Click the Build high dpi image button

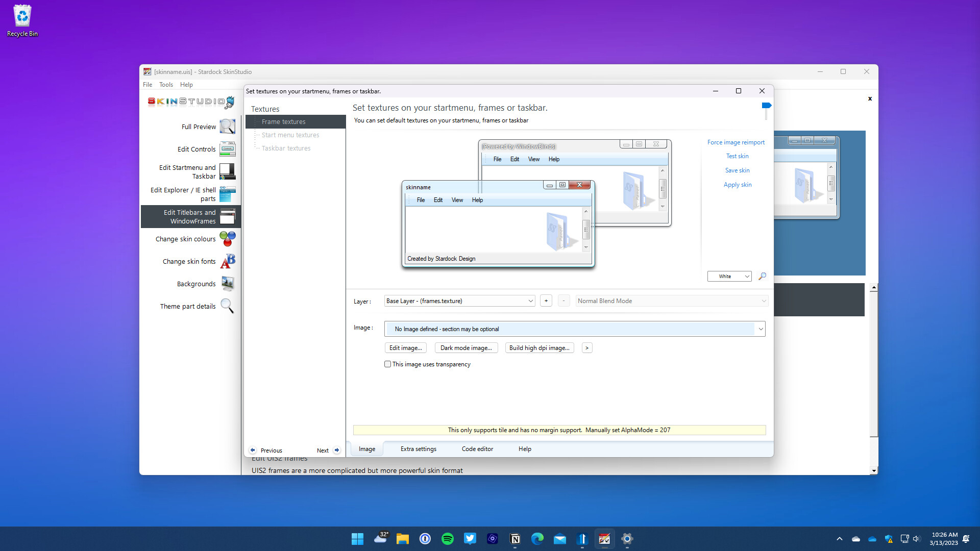tap(539, 348)
